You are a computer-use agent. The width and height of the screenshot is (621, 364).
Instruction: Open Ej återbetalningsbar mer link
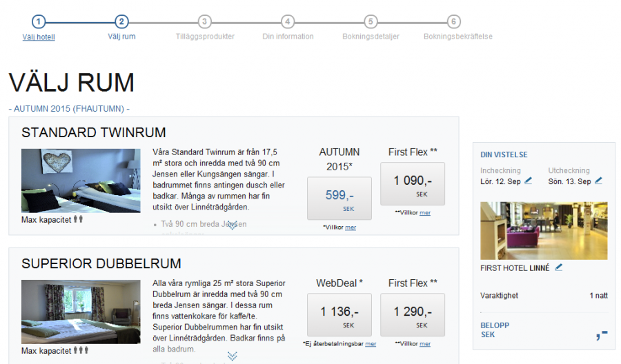click(371, 343)
